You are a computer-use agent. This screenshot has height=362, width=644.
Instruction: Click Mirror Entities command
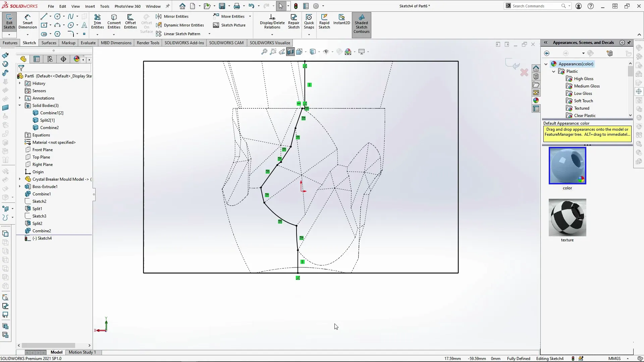[x=176, y=16]
